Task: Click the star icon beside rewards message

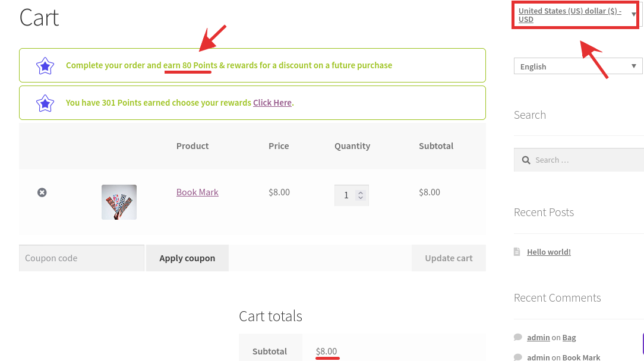Action: click(x=45, y=103)
